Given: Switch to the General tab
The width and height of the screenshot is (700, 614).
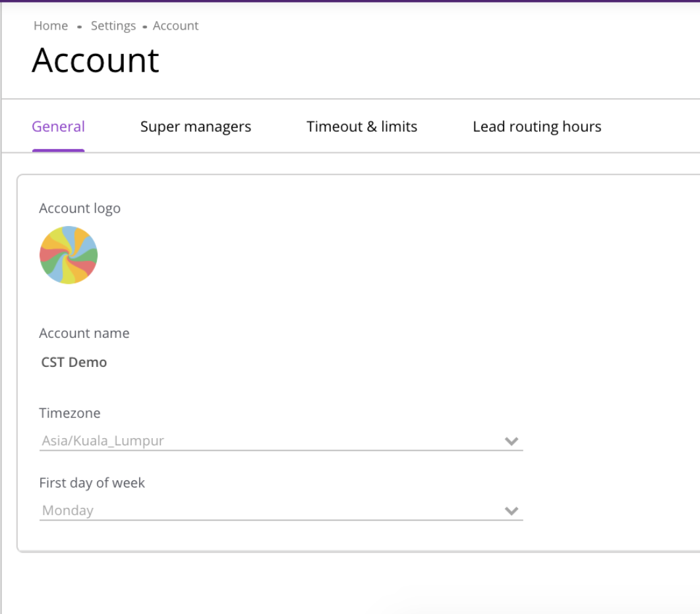Looking at the screenshot, I should click(58, 126).
